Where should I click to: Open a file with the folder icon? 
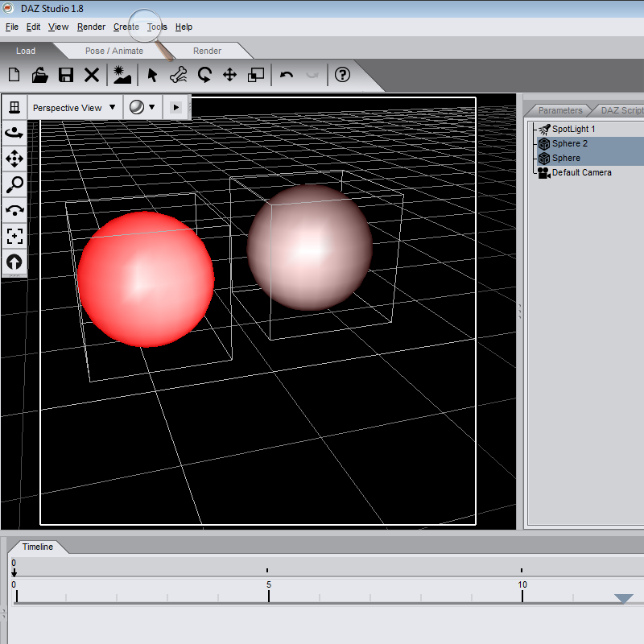point(39,75)
